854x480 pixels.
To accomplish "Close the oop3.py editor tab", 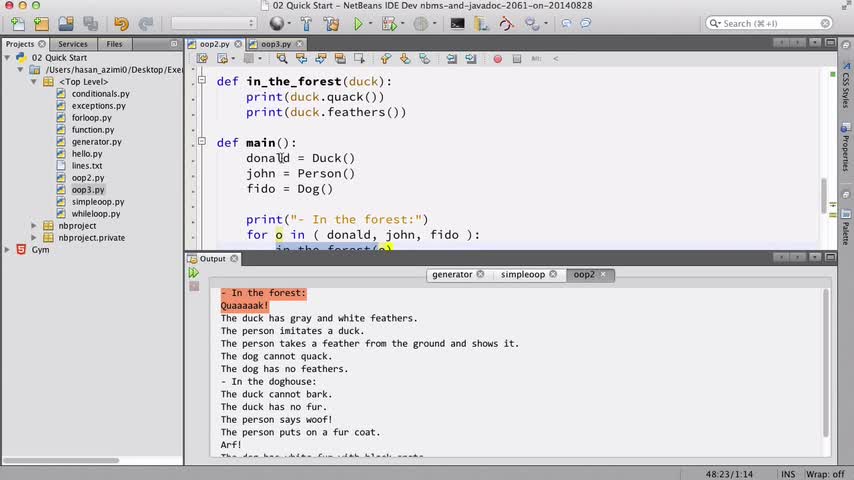I will pyautogui.click(x=299, y=44).
